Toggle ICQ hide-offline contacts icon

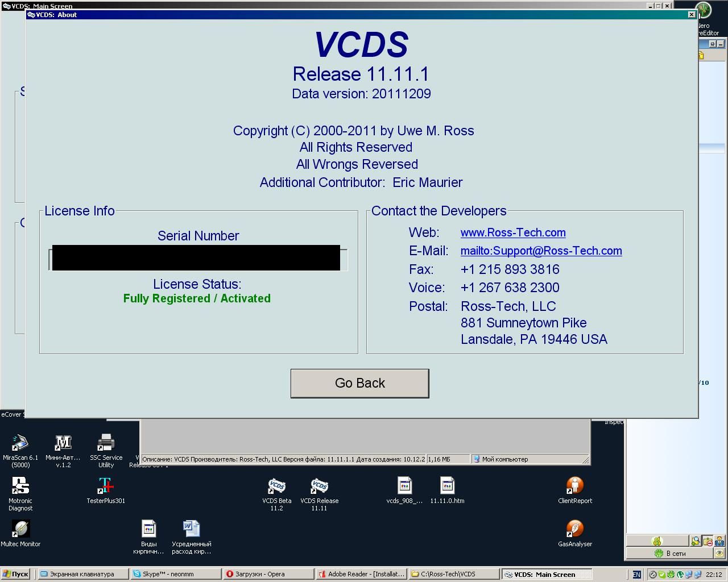click(x=708, y=541)
